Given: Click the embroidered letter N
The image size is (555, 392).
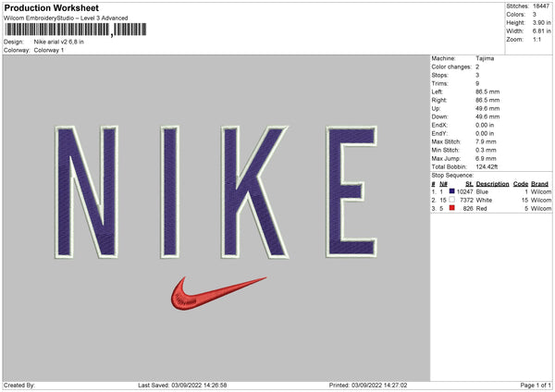Looking at the screenshot, I should [86, 191].
